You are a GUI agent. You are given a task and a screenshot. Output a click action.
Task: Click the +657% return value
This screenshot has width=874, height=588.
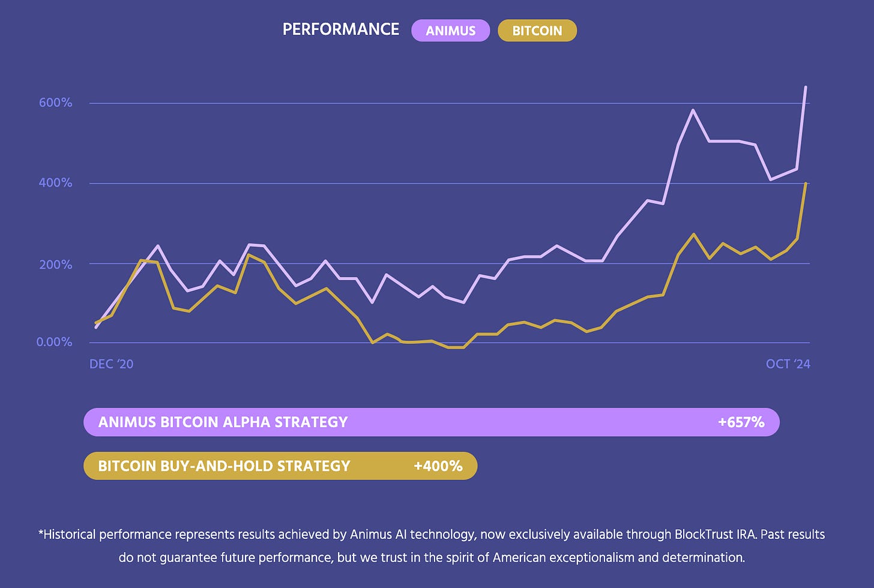point(741,422)
